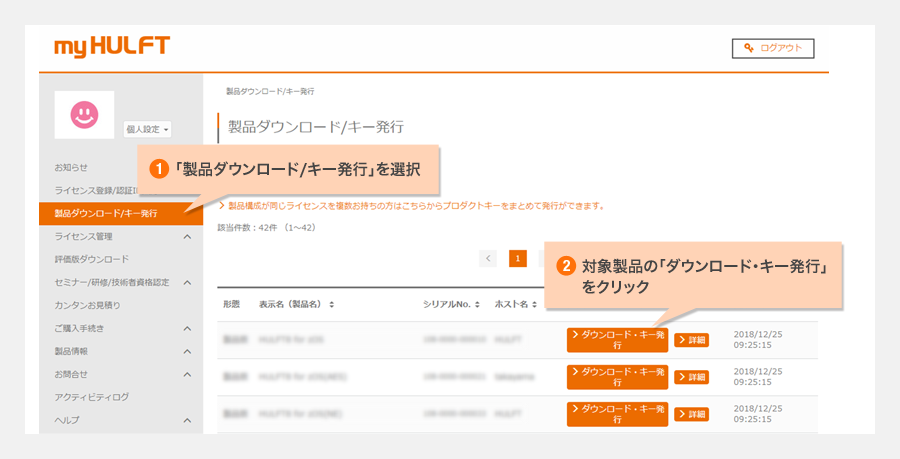The width and height of the screenshot is (900, 459).
Task: Open お知らせ in the sidebar
Action: [71, 167]
